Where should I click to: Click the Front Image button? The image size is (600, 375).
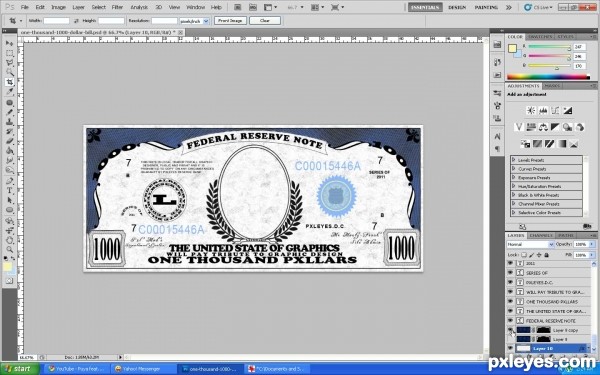tap(230, 21)
